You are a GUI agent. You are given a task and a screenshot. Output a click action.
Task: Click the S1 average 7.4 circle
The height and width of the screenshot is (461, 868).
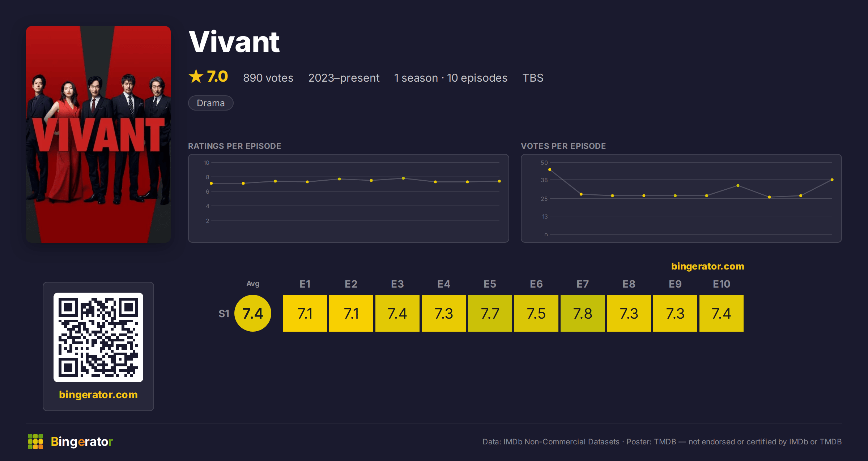point(253,313)
